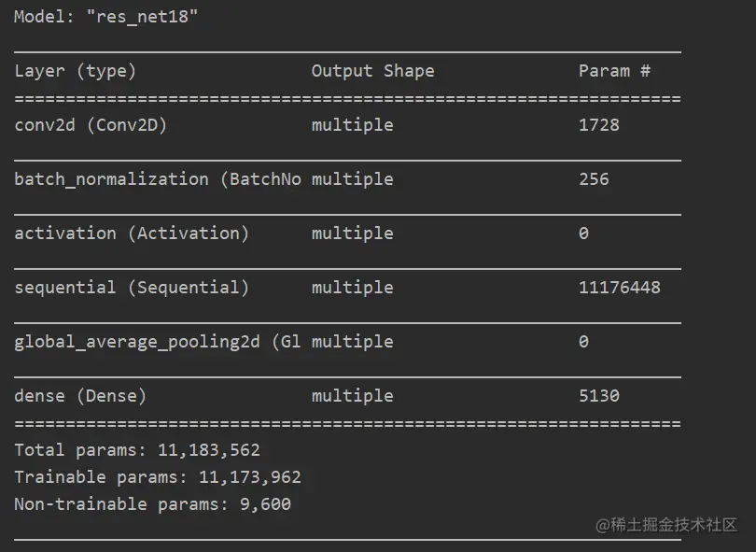Click the 5130 parameter value
Viewport: 756px width, 552px height.
pyautogui.click(x=599, y=396)
